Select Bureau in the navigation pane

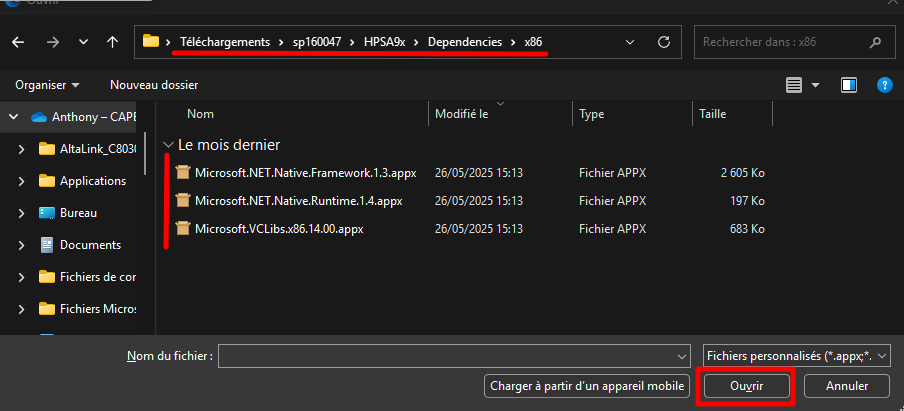(67, 213)
